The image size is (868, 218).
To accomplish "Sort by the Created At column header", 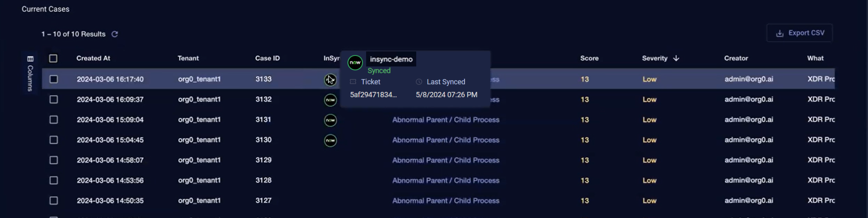I will click(93, 58).
